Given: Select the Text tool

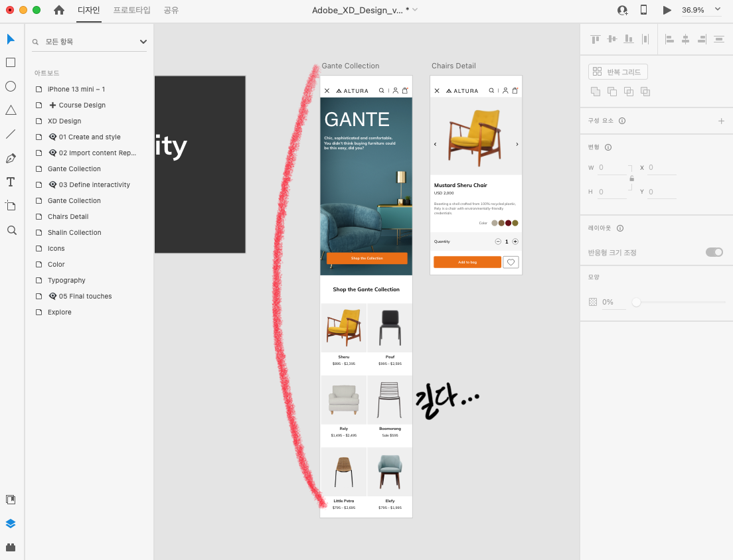Looking at the screenshot, I should [10, 182].
